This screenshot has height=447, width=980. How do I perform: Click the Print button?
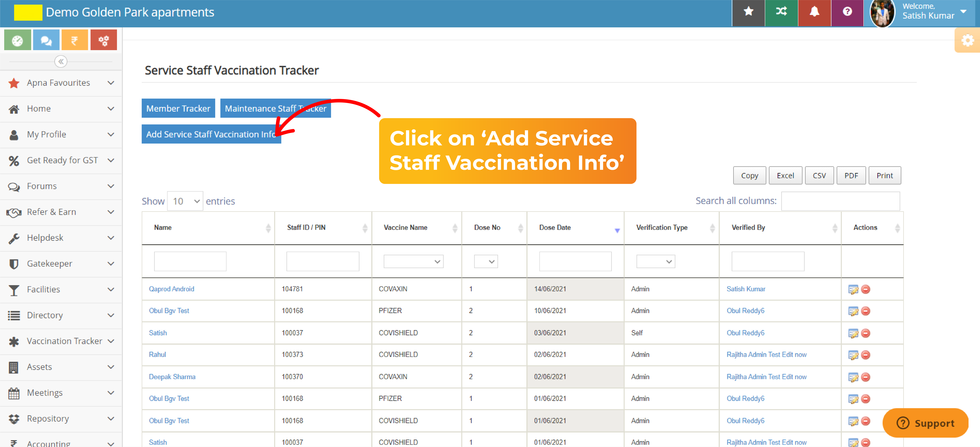point(885,176)
